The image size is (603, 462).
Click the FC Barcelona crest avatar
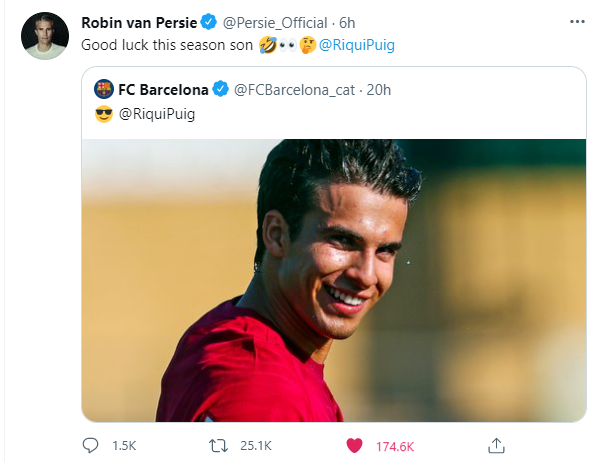click(103, 89)
